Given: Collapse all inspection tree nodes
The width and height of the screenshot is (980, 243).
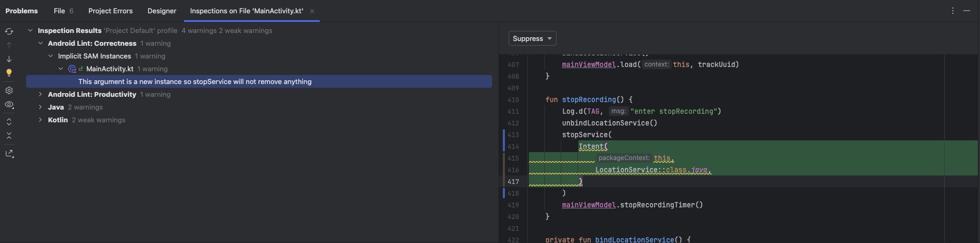Looking at the screenshot, I should (x=9, y=136).
